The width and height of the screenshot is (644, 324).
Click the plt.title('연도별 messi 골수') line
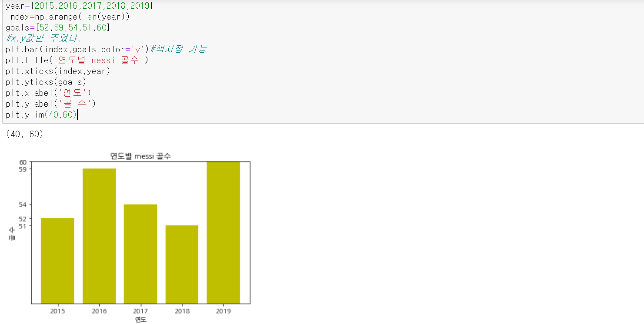(x=77, y=60)
